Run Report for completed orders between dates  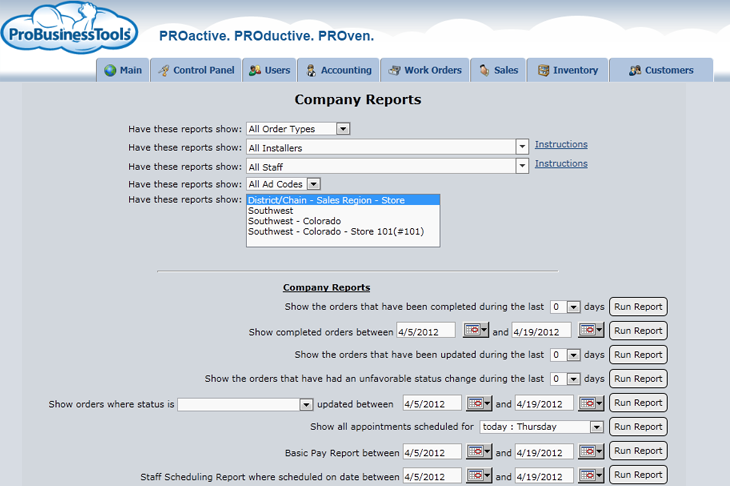pyautogui.click(x=638, y=331)
